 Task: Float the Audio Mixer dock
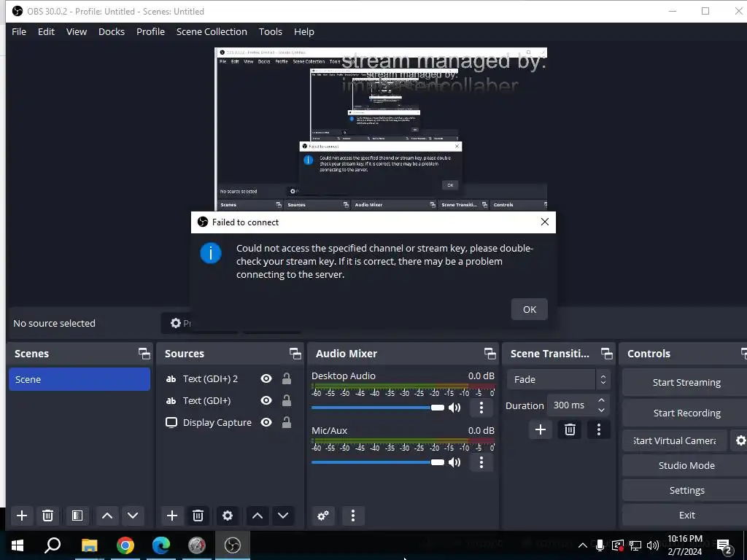point(489,354)
